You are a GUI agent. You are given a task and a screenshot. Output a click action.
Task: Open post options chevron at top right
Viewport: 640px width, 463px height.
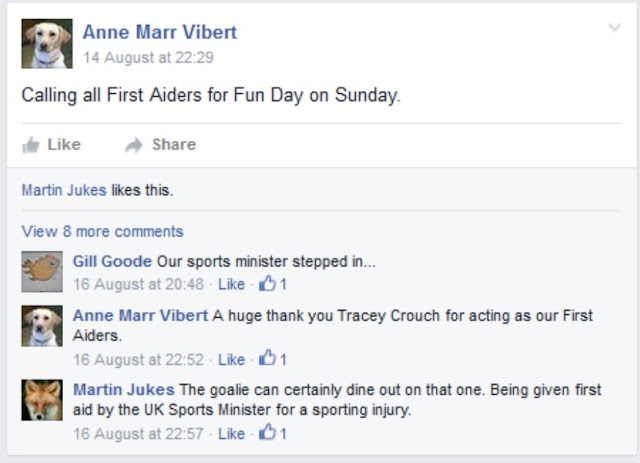click(614, 28)
